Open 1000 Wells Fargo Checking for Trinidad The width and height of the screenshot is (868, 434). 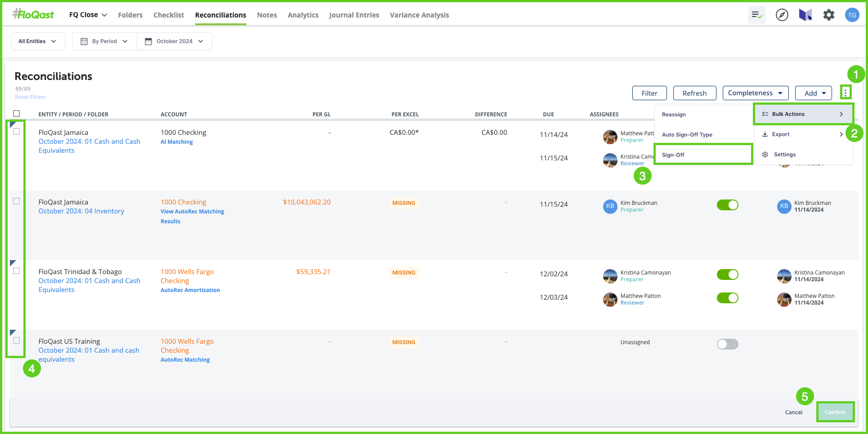tap(187, 276)
